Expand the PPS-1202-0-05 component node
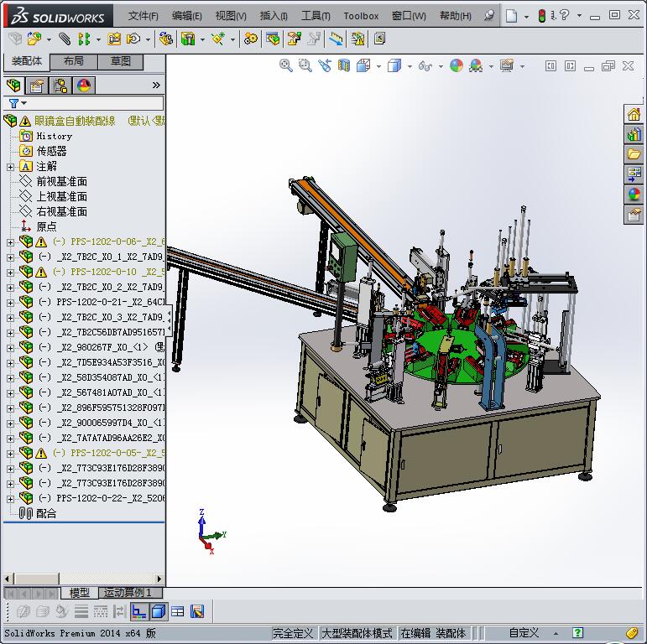The height and width of the screenshot is (644, 647). pos(10,453)
